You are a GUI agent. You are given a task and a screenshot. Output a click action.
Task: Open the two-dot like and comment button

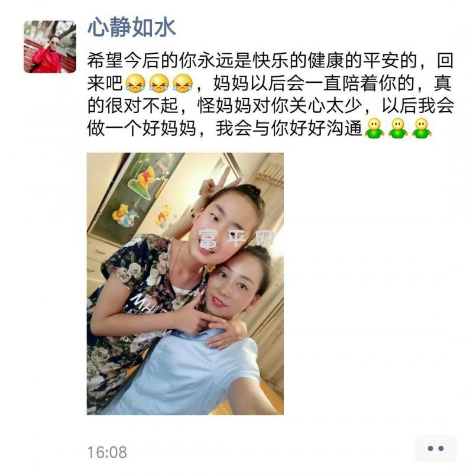435,448
